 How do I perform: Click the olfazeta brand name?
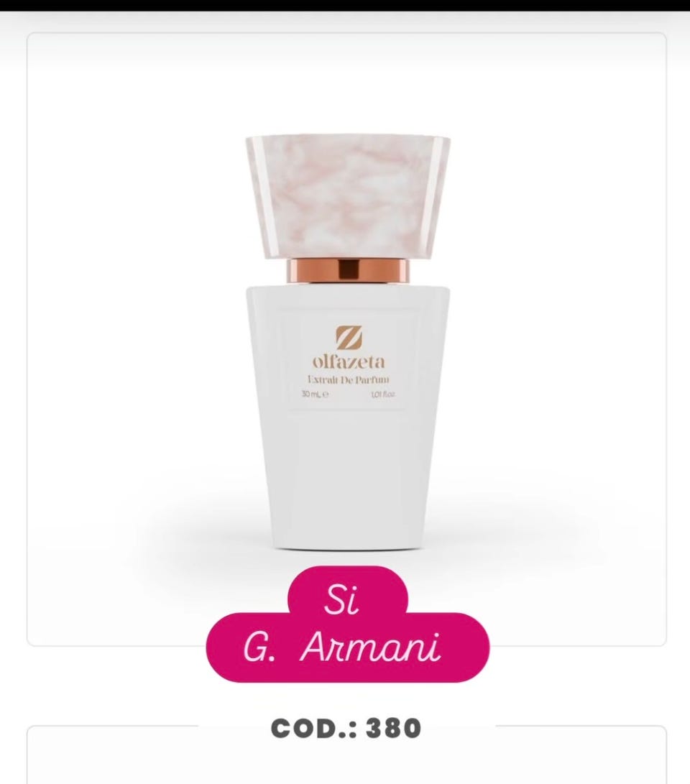click(349, 361)
